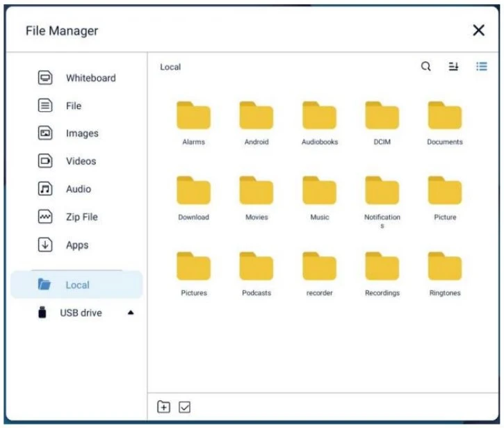Click the USB drive label
This screenshot has width=504, height=428.
point(81,313)
